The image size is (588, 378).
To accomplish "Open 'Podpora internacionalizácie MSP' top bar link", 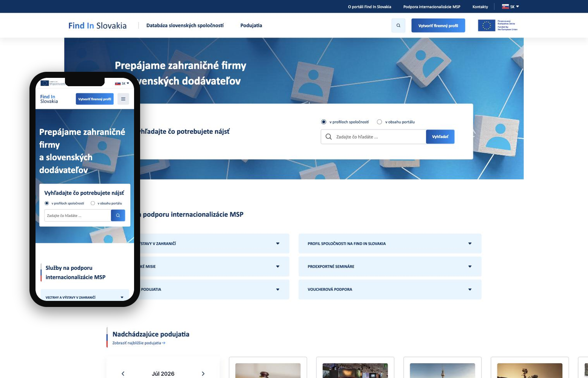I will 432,7.
